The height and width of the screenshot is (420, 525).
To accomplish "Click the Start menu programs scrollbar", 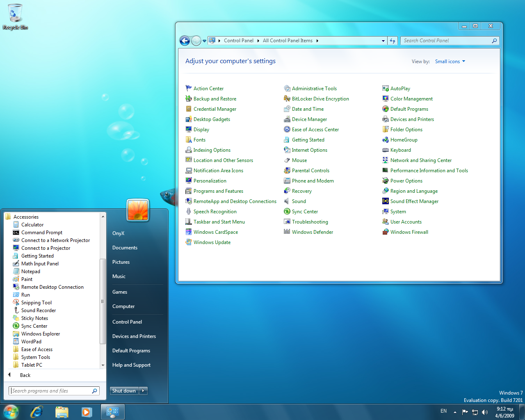I will pos(103,301).
